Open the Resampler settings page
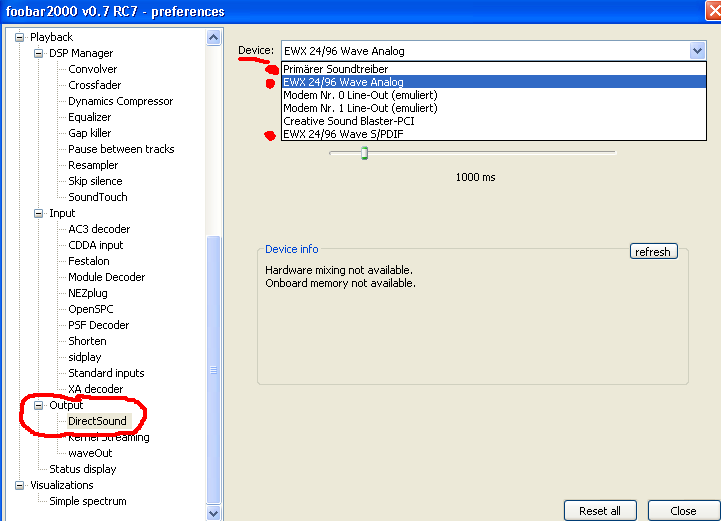 pos(93,165)
